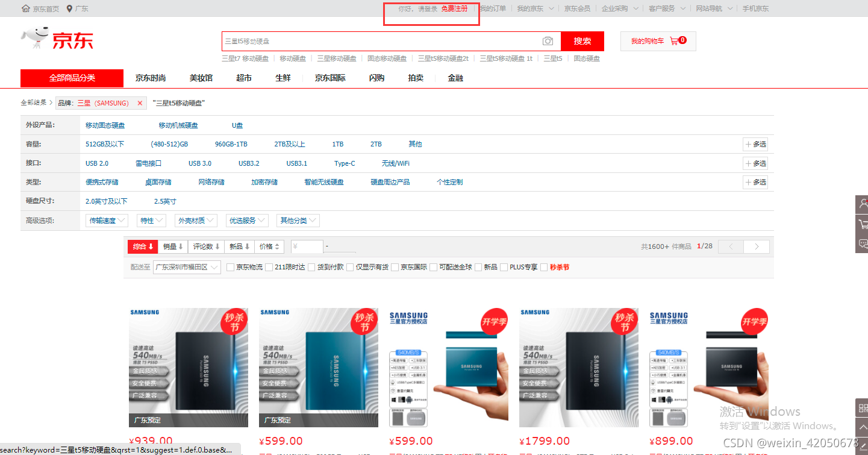This screenshot has width=868, height=455.
Task: Click the location pin icon beside 广东
Action: (69, 8)
